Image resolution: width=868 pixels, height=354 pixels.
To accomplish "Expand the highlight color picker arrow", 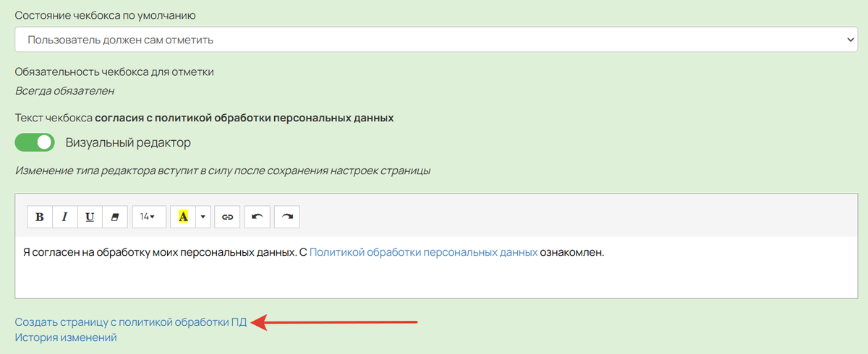I will 203,217.
